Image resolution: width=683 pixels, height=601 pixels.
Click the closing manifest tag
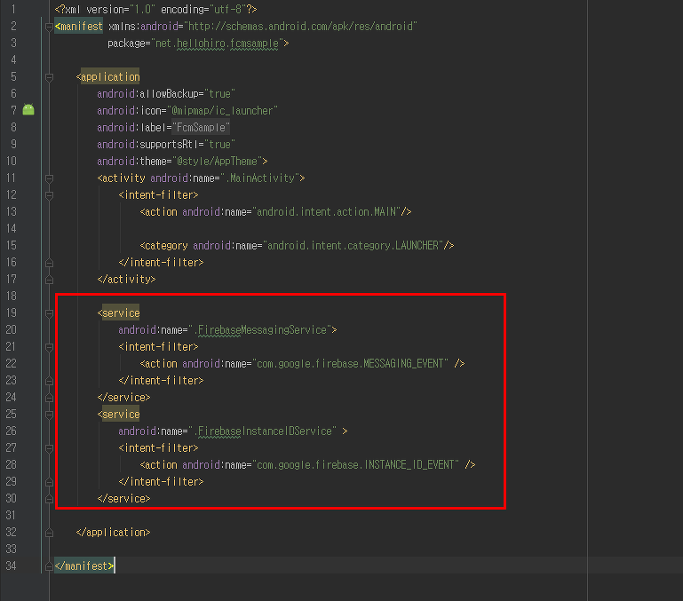pyautogui.click(x=85, y=566)
